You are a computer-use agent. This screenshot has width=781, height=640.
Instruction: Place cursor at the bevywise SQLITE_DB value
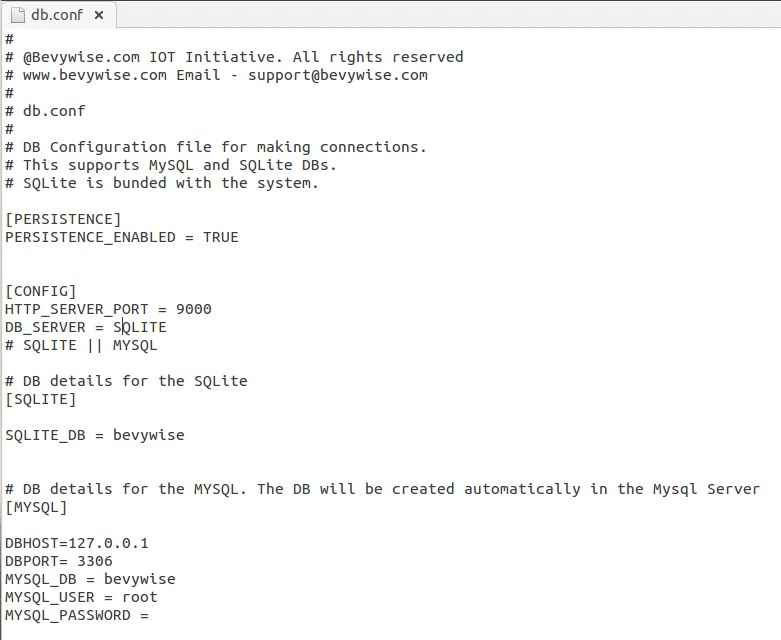coord(148,435)
